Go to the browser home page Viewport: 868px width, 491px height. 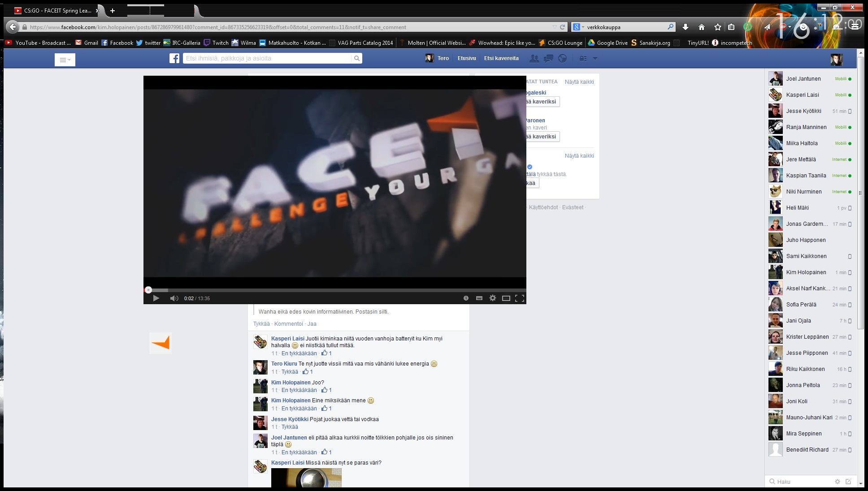point(702,27)
